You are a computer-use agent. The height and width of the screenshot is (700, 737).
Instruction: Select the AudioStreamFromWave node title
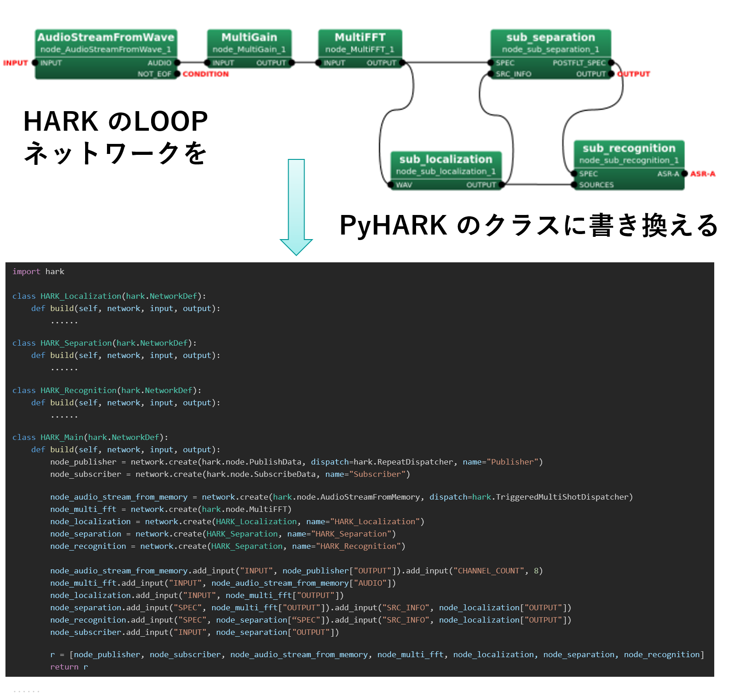click(x=106, y=37)
